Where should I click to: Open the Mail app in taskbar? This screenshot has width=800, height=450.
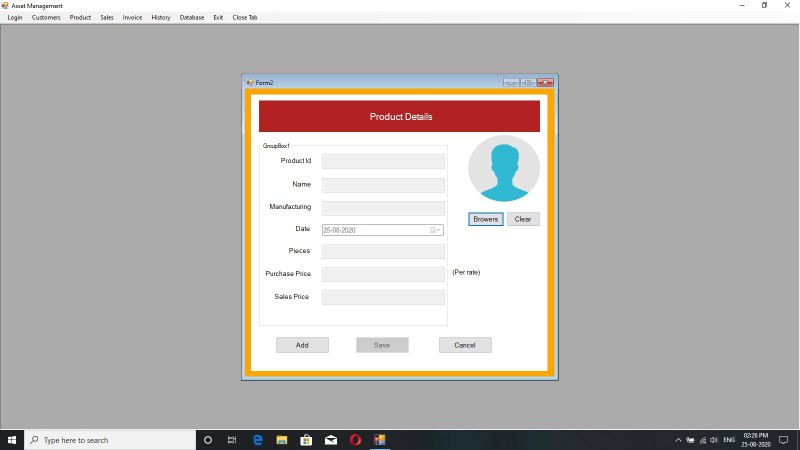click(x=331, y=440)
